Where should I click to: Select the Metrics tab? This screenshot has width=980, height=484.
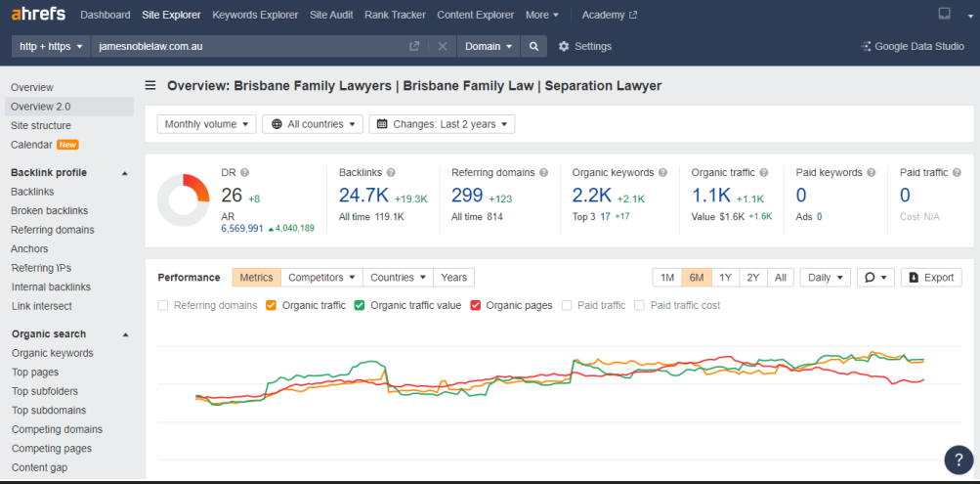256,278
